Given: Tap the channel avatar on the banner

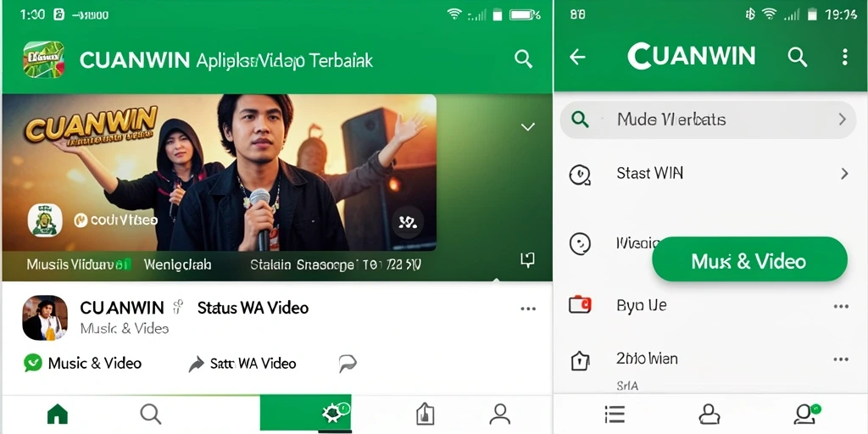Looking at the screenshot, I should (x=45, y=220).
